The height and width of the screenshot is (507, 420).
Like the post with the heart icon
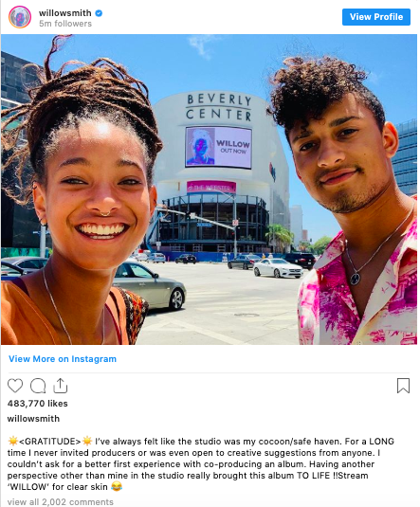coord(15,386)
